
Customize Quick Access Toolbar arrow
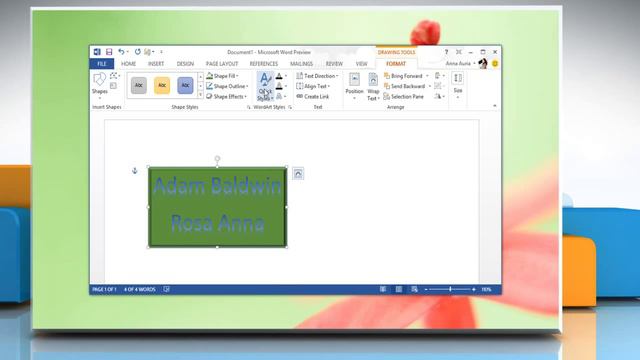coord(161,52)
